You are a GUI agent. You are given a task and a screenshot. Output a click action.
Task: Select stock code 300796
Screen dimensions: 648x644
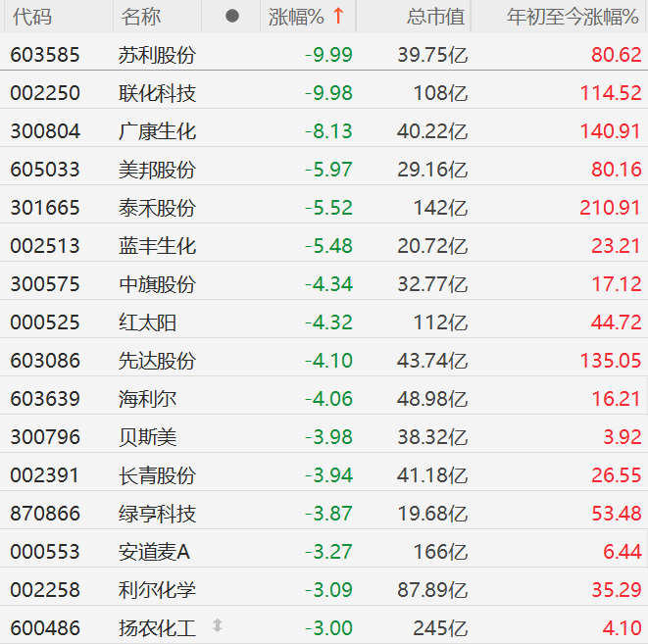coord(45,437)
